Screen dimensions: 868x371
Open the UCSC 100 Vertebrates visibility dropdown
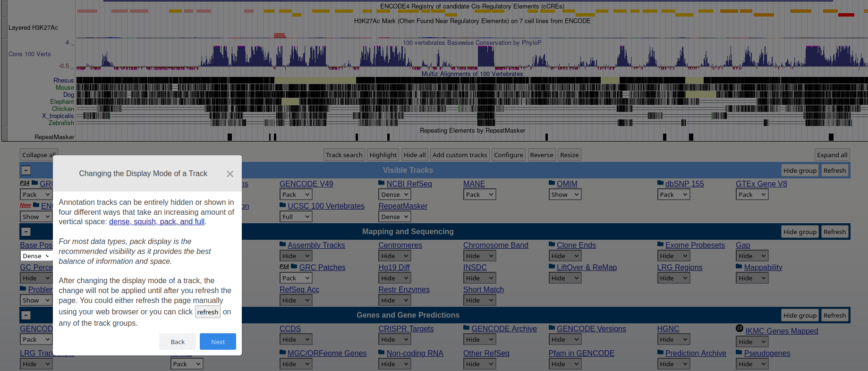(x=296, y=217)
